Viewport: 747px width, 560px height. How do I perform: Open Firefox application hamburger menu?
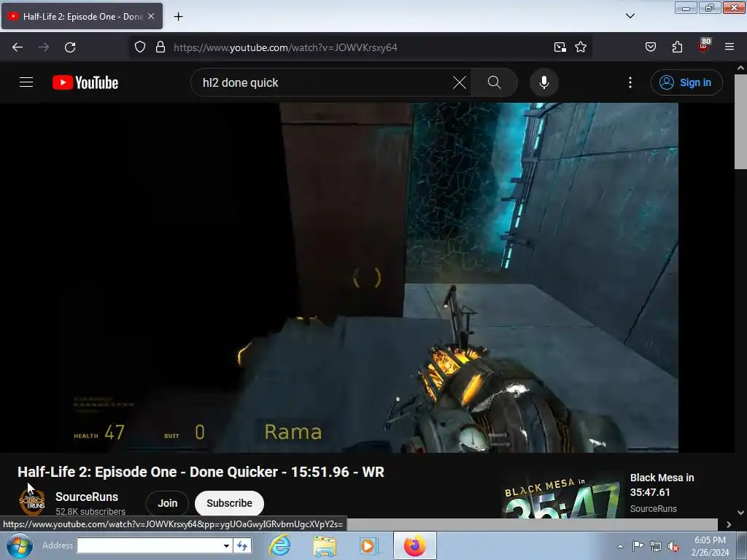coord(729,47)
